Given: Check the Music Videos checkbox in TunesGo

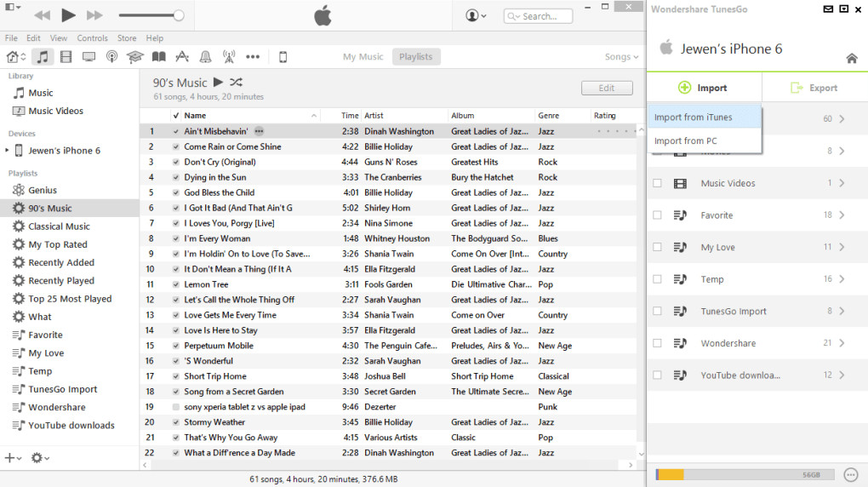Looking at the screenshot, I should point(657,183).
